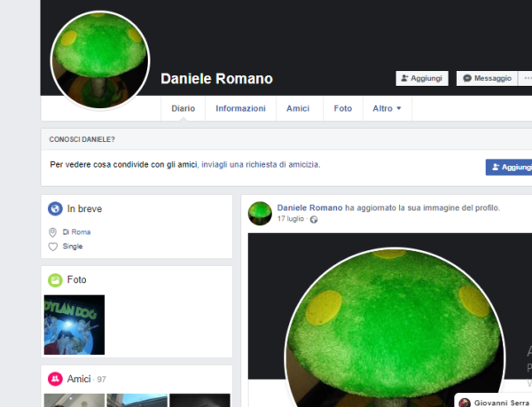Image resolution: width=532 pixels, height=407 pixels.
Task: Click the small avatar in the post header
Action: click(x=260, y=213)
